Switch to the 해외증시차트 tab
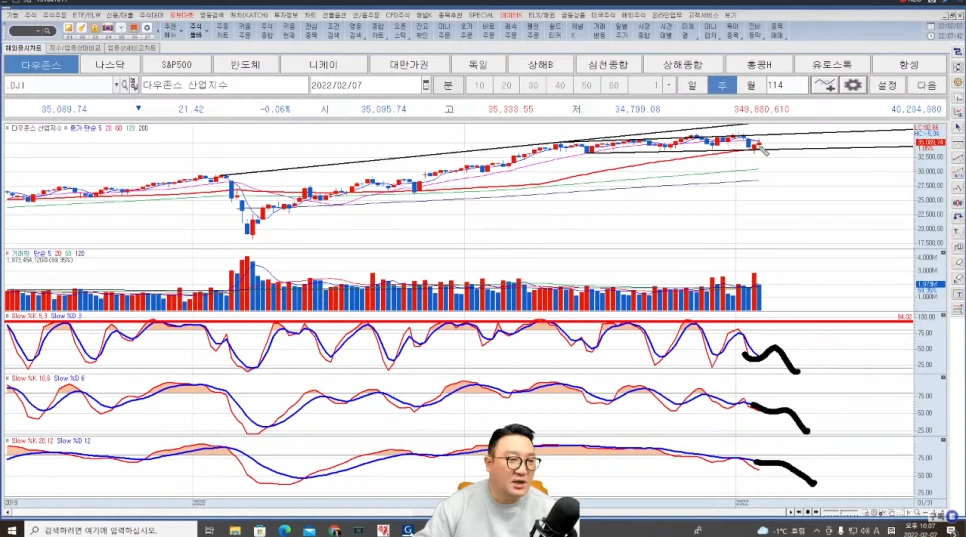Image resolution: width=966 pixels, height=537 pixels. [x=23, y=48]
